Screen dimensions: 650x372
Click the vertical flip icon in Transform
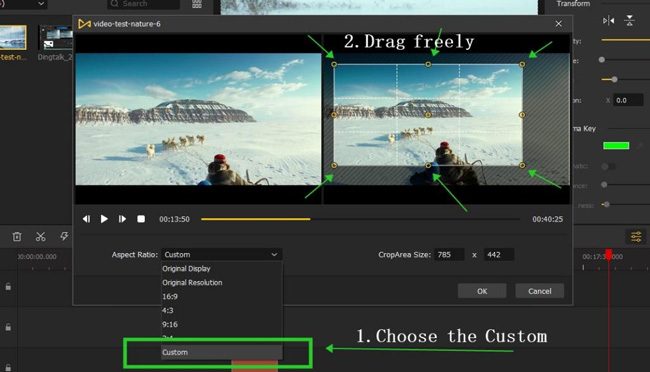pos(629,20)
